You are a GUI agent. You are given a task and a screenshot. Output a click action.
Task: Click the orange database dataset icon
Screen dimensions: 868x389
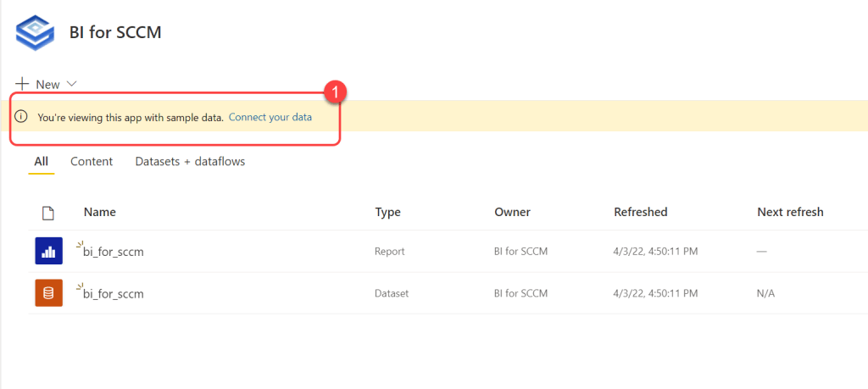click(x=48, y=293)
